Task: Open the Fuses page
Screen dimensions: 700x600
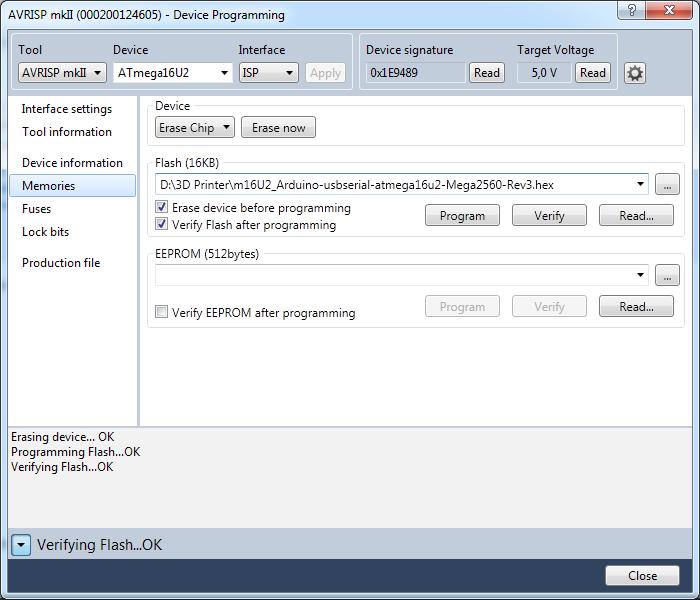Action: pyautogui.click(x=37, y=209)
